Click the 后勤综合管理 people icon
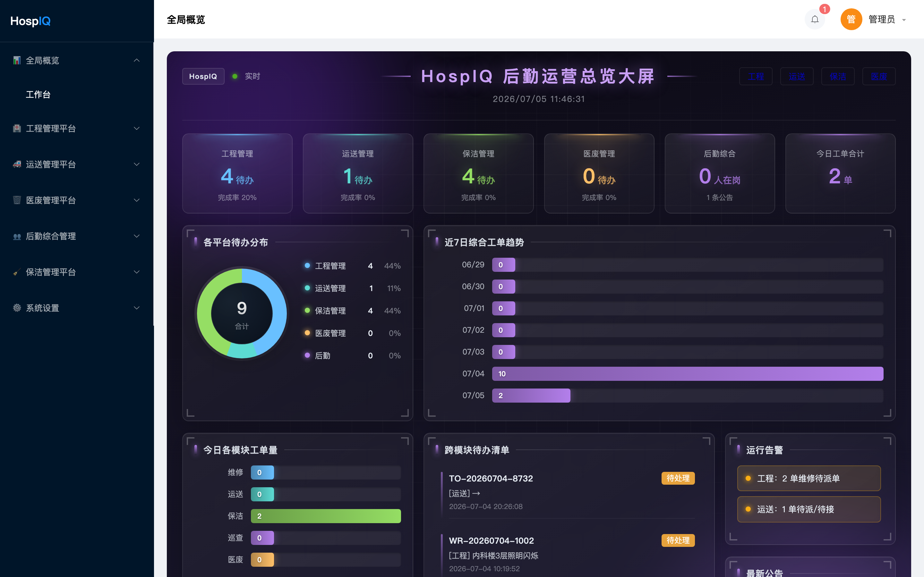924x577 pixels. click(x=17, y=236)
